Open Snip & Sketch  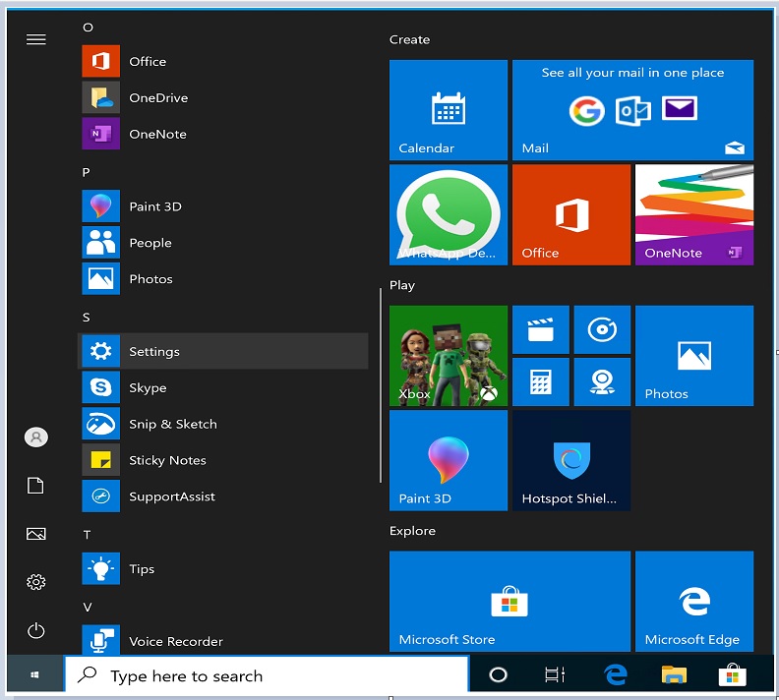point(222,424)
